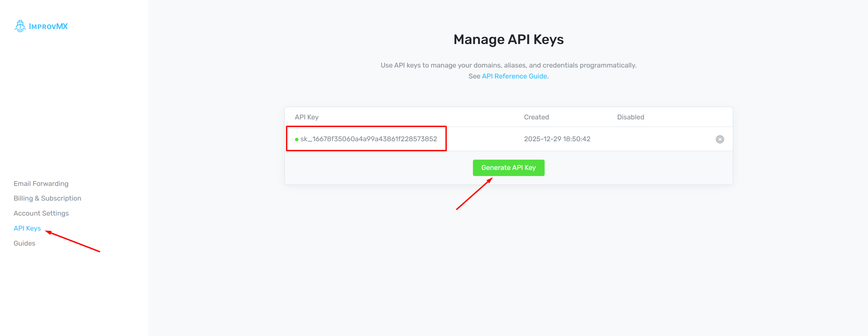Click the Manage API Keys page title
Viewport: 868px width, 336px height.
pyautogui.click(x=508, y=39)
